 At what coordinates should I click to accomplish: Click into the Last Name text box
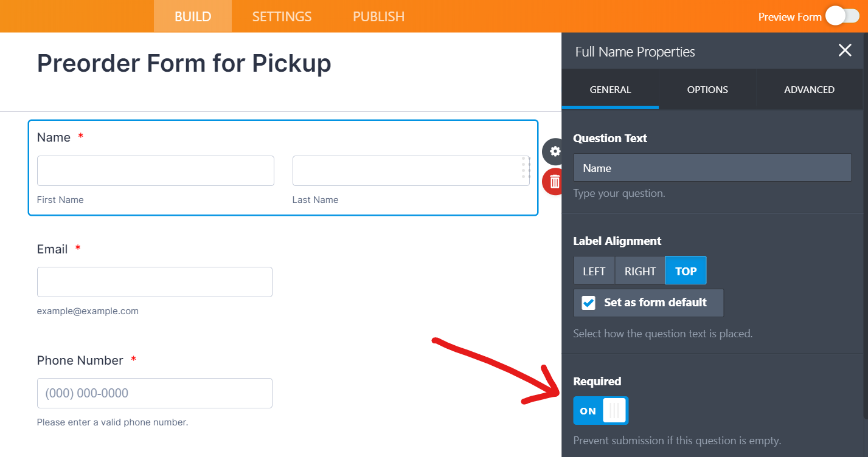(x=404, y=171)
